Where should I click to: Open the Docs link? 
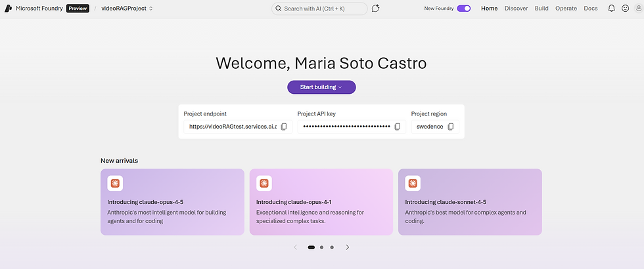[x=591, y=9]
